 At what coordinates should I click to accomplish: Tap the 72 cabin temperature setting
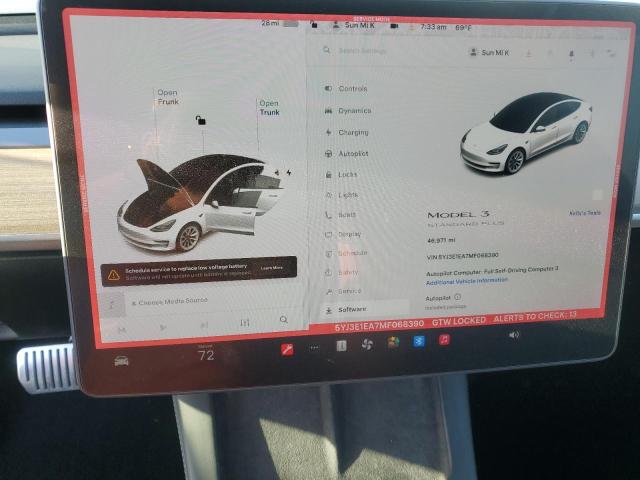point(206,354)
